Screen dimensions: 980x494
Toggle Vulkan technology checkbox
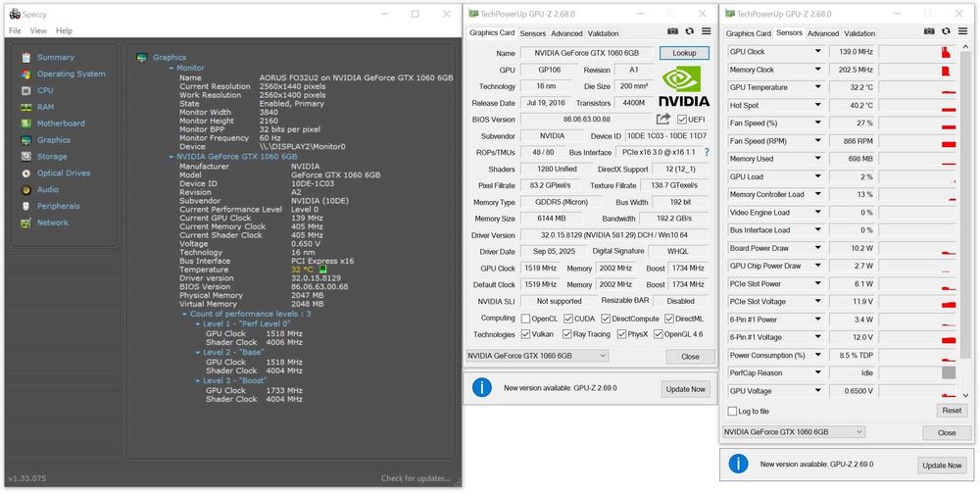525,334
